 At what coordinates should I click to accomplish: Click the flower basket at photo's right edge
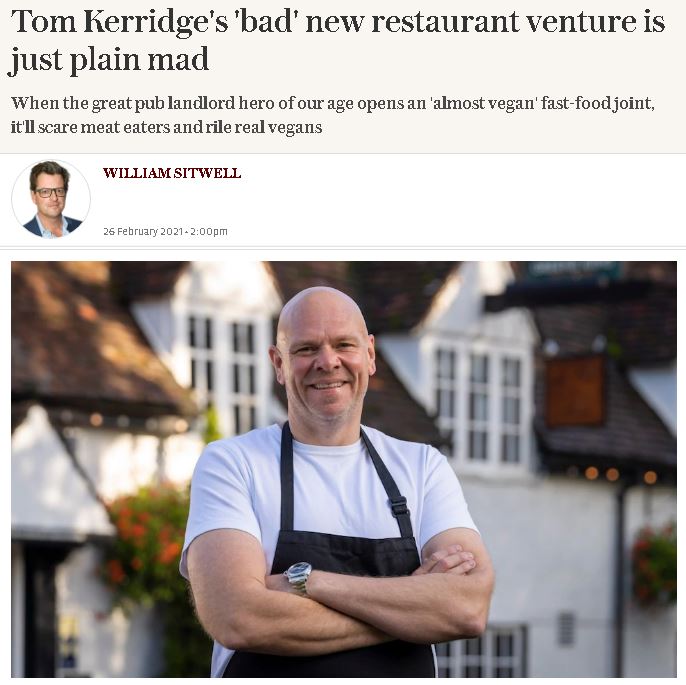click(x=654, y=564)
